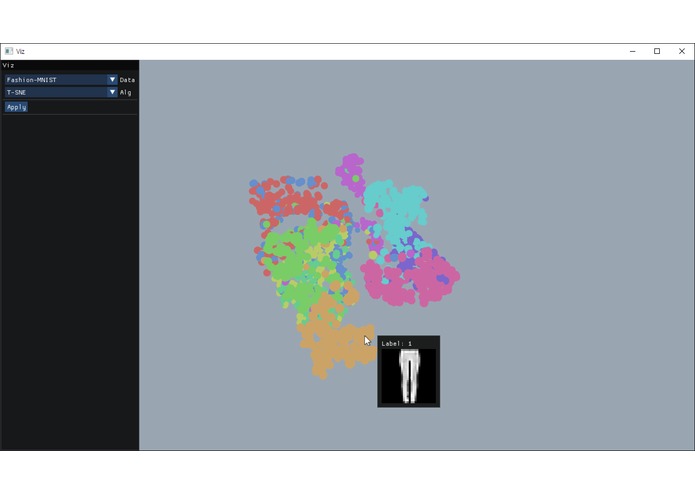Click the 'Data' label text
Image resolution: width=695 pixels, height=494 pixels.
tap(127, 80)
